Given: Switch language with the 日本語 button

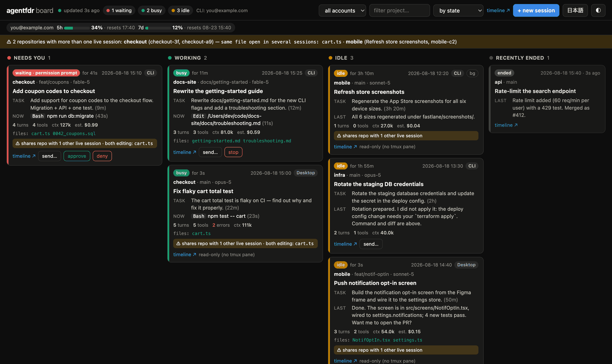Looking at the screenshot, I should click(575, 11).
